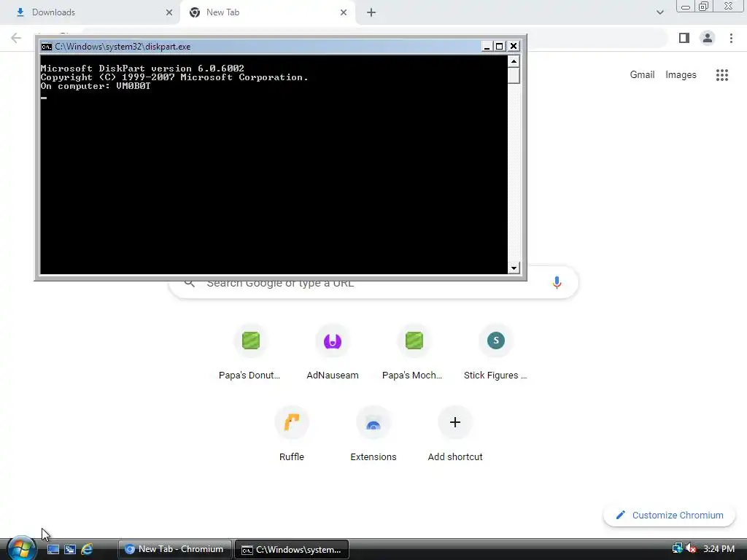Go back with the browser back arrow

click(16, 38)
